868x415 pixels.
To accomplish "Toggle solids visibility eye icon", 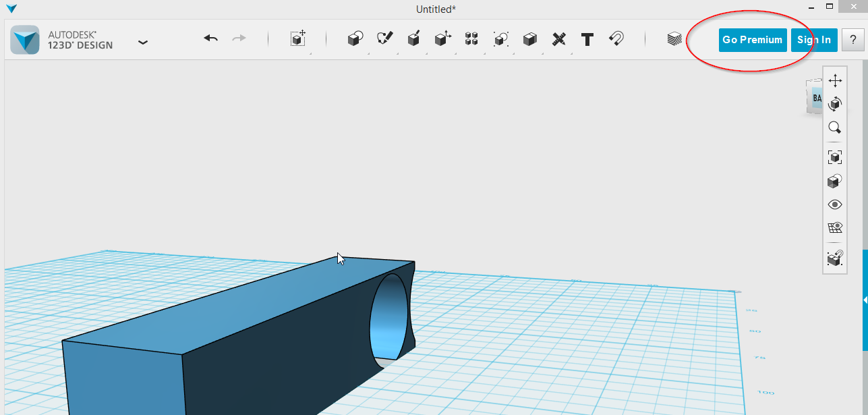I will 835,204.
